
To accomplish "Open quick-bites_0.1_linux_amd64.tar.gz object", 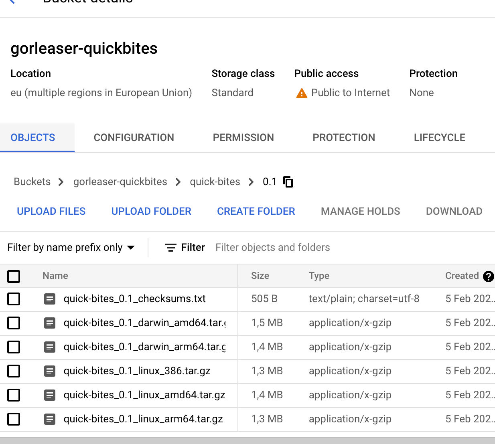I will coord(144,395).
